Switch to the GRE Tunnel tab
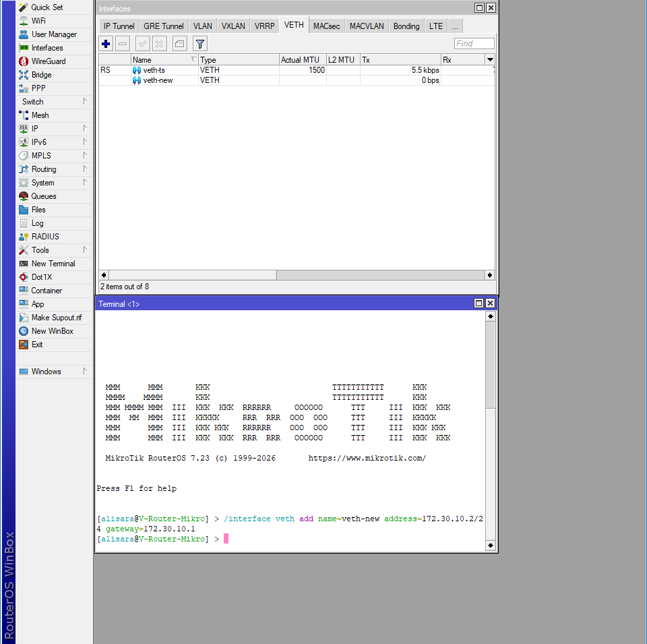 pos(163,26)
